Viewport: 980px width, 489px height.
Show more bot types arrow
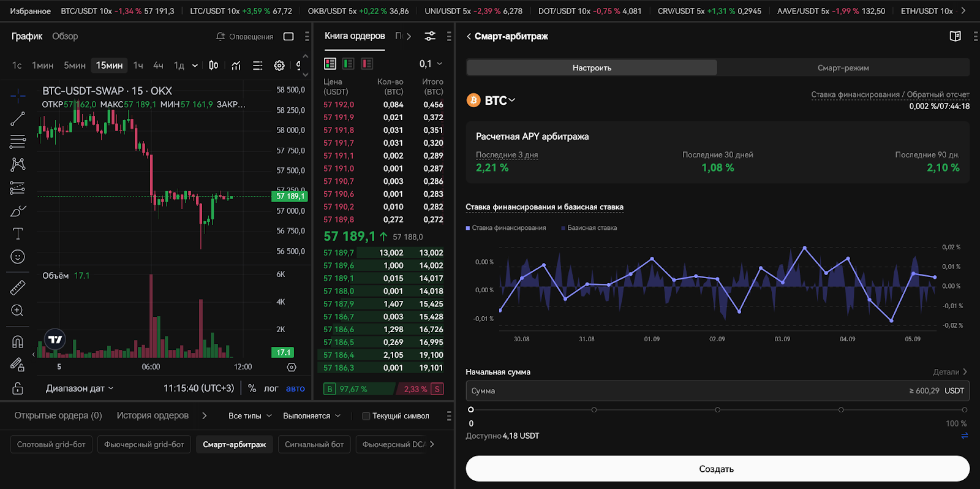(432, 444)
